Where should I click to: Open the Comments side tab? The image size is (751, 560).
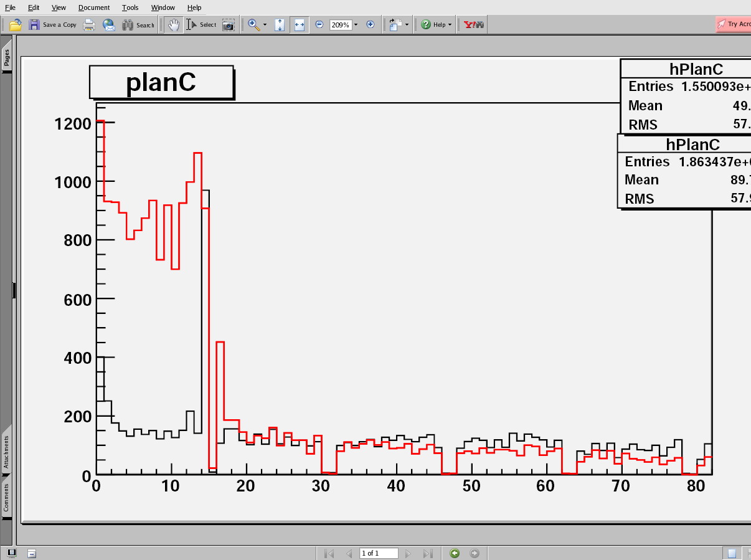pos(6,498)
